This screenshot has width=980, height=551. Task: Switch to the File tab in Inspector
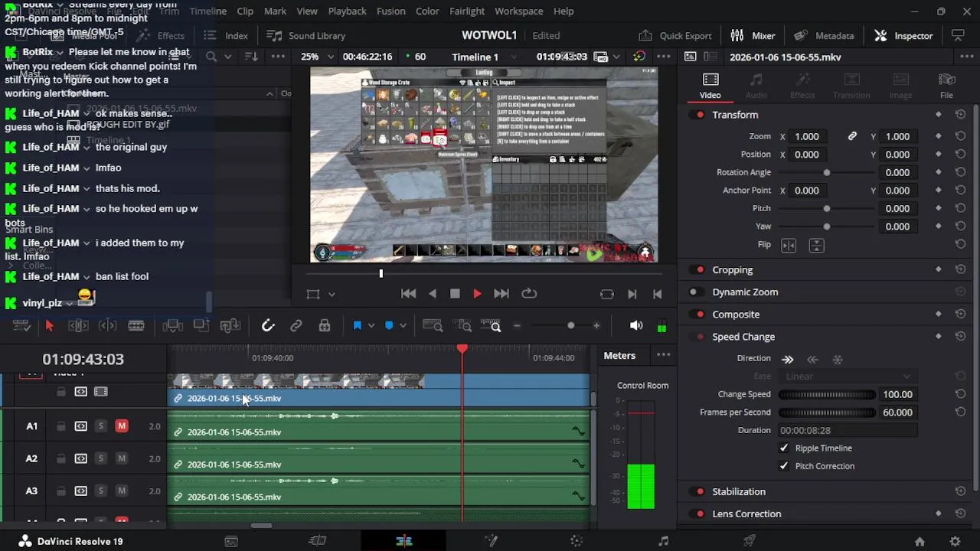(x=946, y=86)
